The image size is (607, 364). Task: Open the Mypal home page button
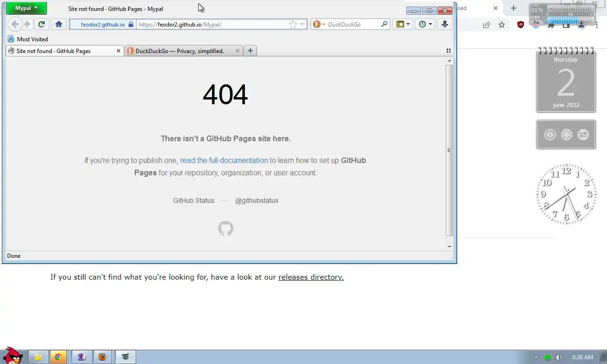point(59,24)
